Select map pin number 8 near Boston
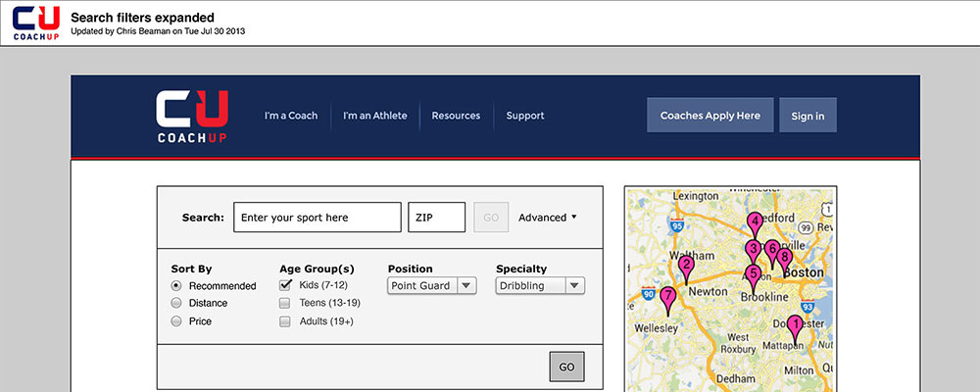980x392 pixels. [785, 262]
